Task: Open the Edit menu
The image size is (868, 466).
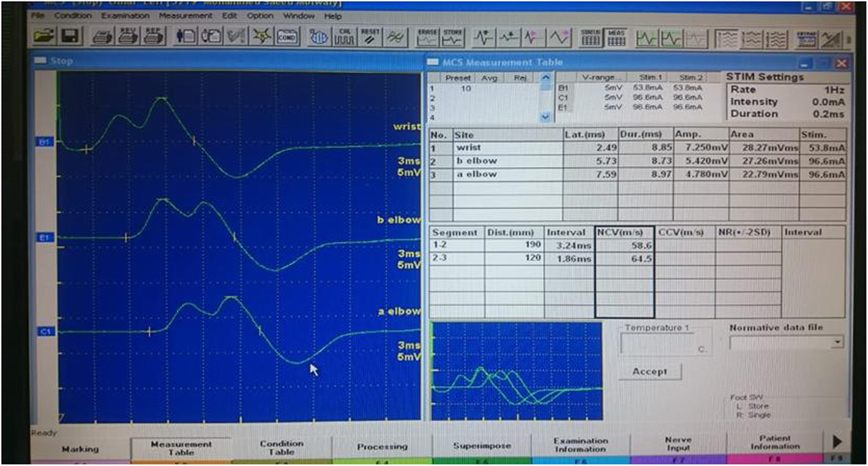Action: [230, 16]
